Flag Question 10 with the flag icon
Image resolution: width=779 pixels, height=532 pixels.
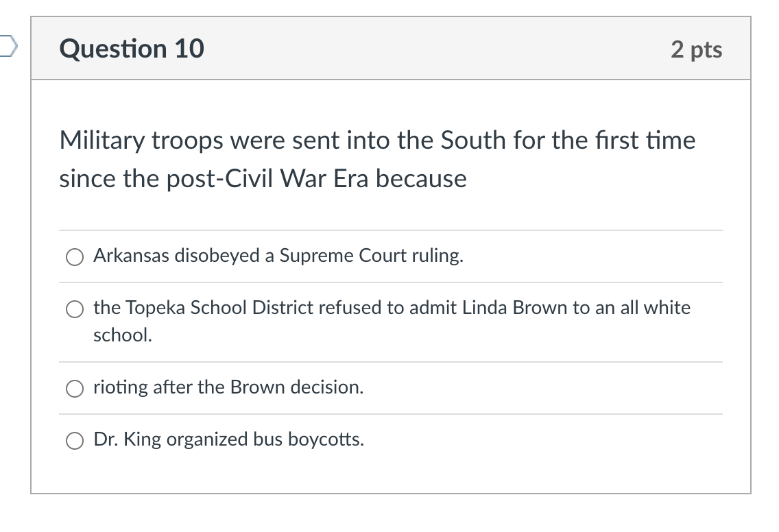[8, 46]
